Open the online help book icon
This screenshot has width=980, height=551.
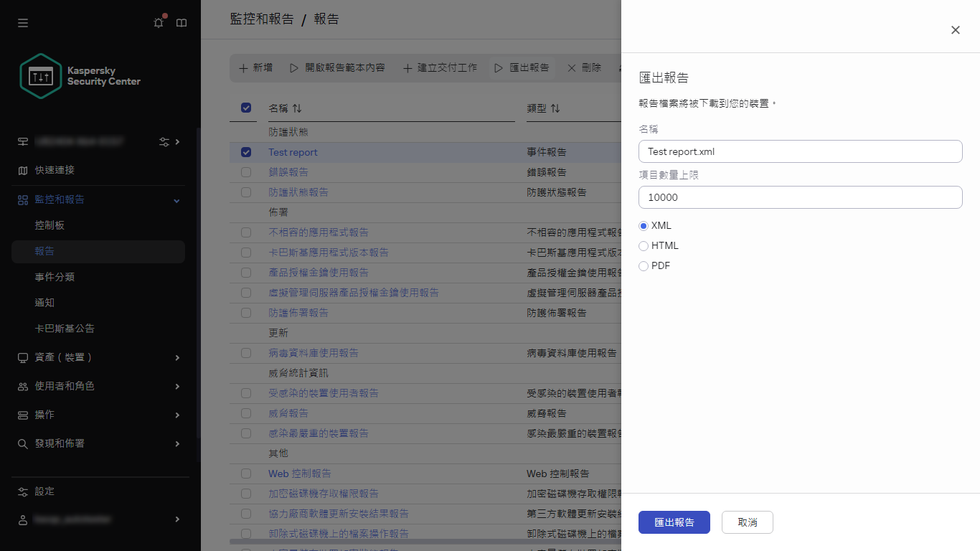tap(181, 23)
